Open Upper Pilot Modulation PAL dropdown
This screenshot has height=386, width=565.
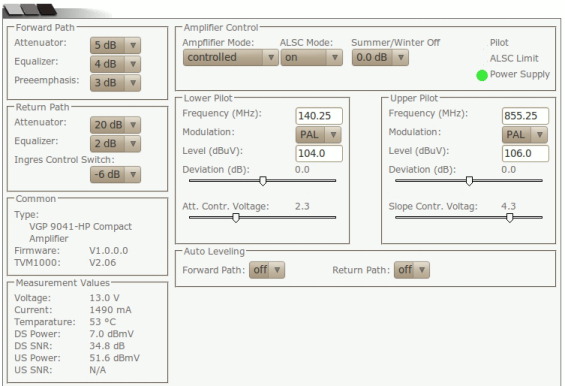525,134
